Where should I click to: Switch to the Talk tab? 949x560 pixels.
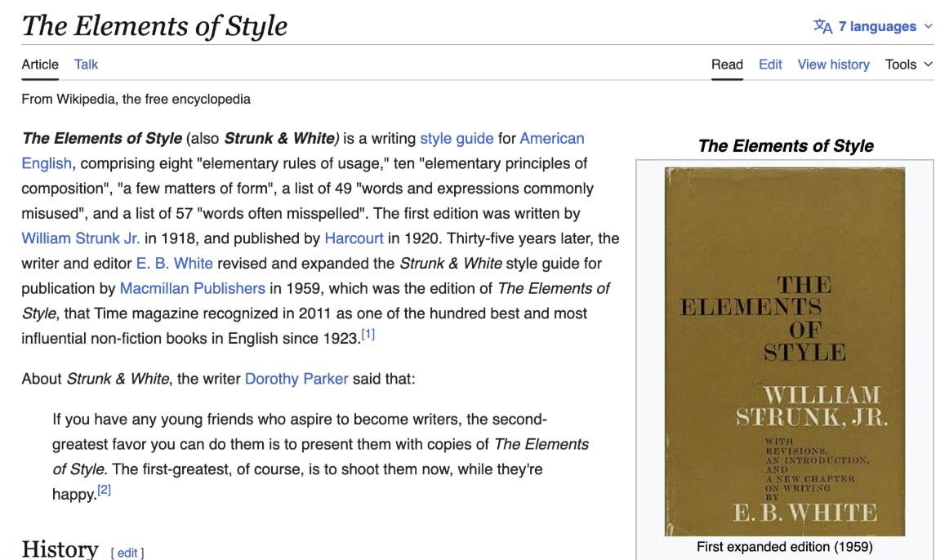coord(86,64)
